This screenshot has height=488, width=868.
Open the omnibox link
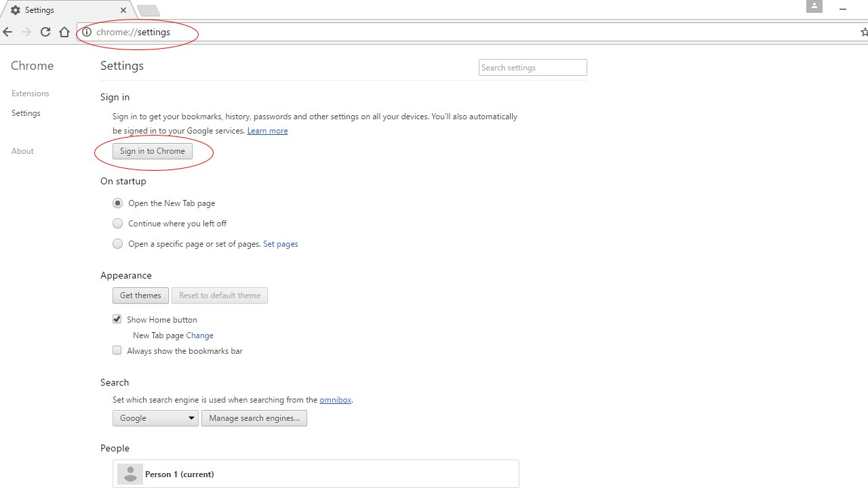click(336, 400)
